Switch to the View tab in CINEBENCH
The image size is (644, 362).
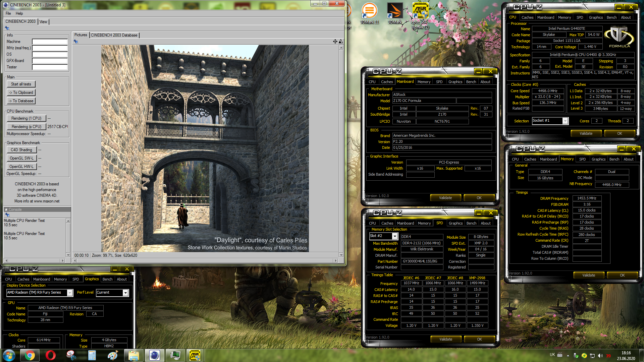(43, 22)
